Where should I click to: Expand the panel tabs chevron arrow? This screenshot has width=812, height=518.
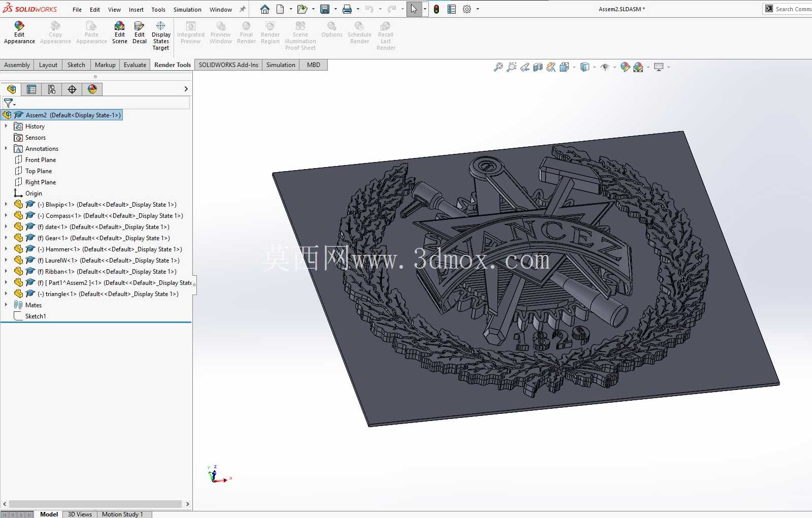186,89
